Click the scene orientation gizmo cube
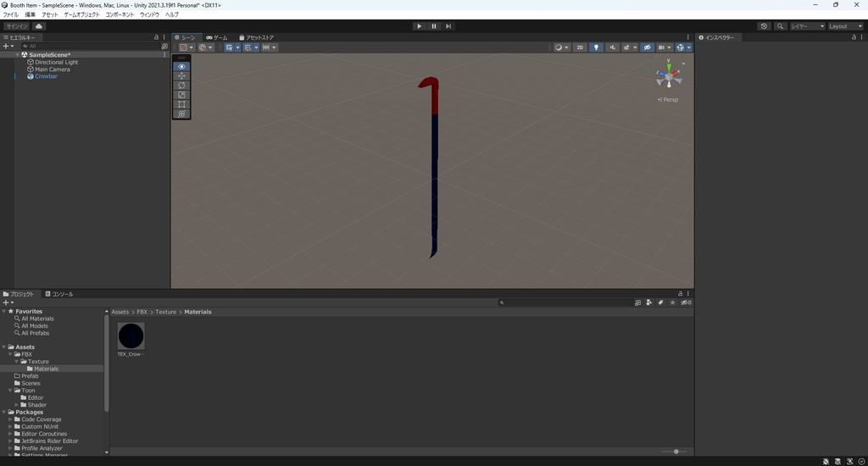Image resolution: width=868 pixels, height=466 pixels. 669,75
